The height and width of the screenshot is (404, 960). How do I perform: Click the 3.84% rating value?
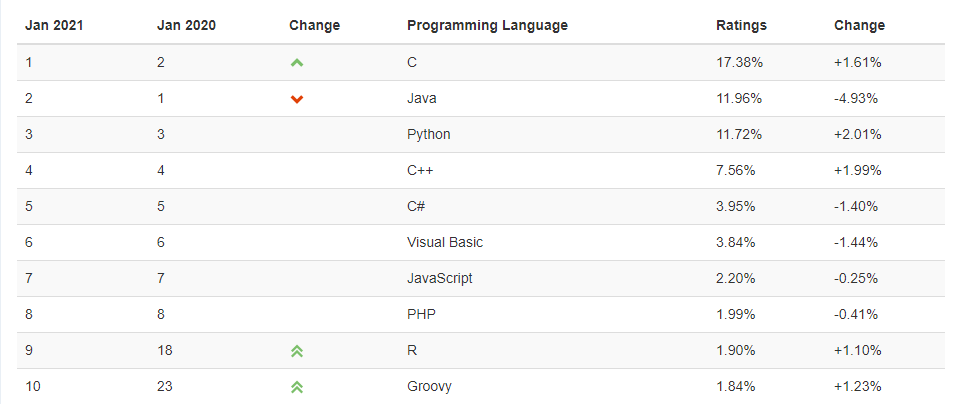(x=736, y=242)
